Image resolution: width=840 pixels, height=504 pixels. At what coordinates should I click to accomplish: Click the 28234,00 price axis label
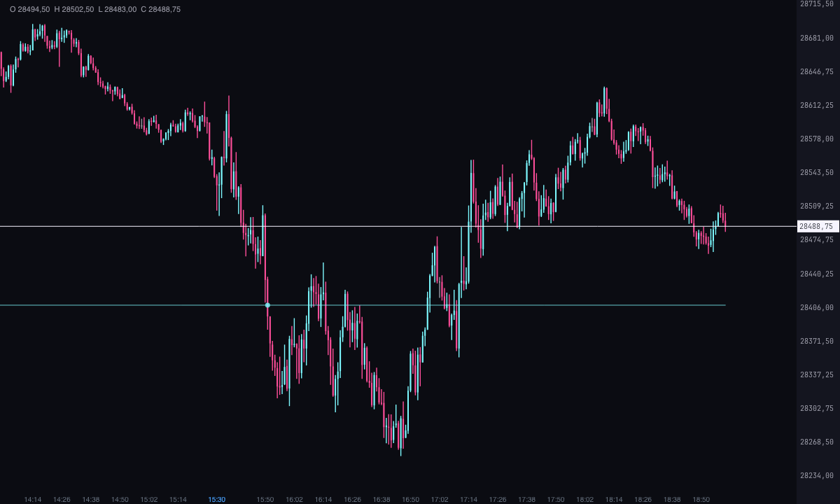[x=817, y=475]
